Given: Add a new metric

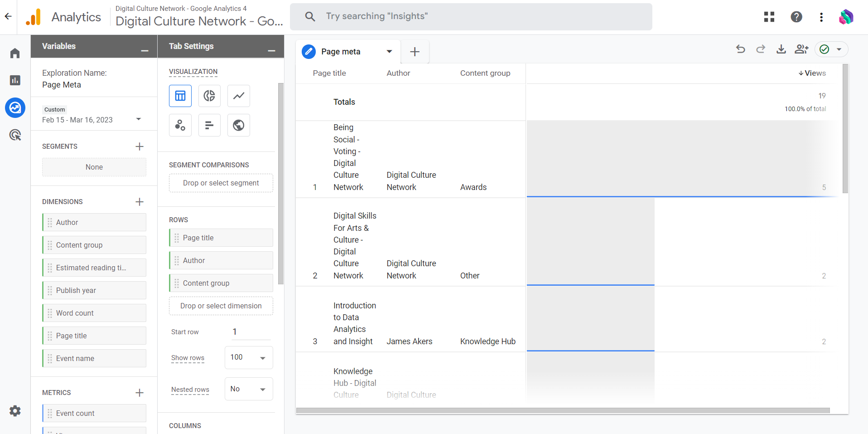Looking at the screenshot, I should 140,393.
